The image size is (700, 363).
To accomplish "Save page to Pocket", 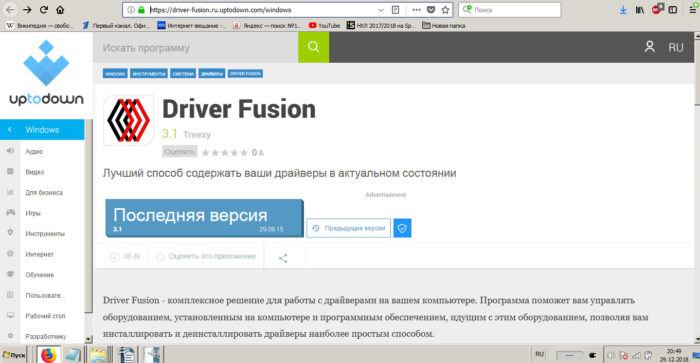I will point(431,9).
